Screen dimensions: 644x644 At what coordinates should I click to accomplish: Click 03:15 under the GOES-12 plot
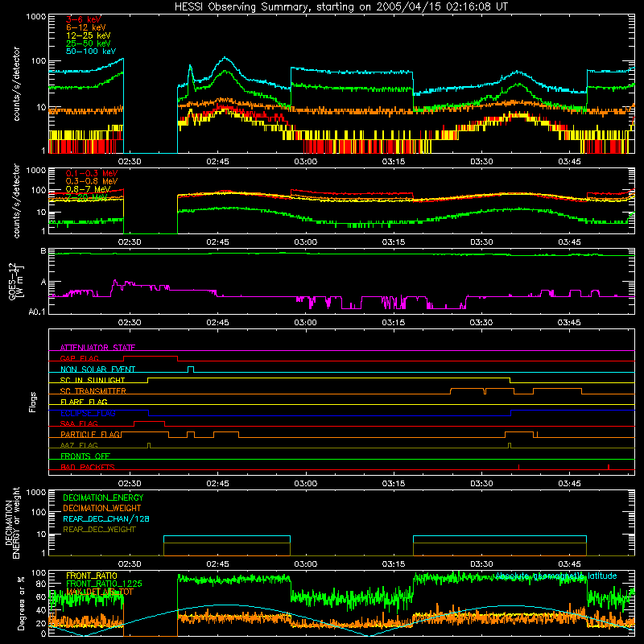[394, 323]
